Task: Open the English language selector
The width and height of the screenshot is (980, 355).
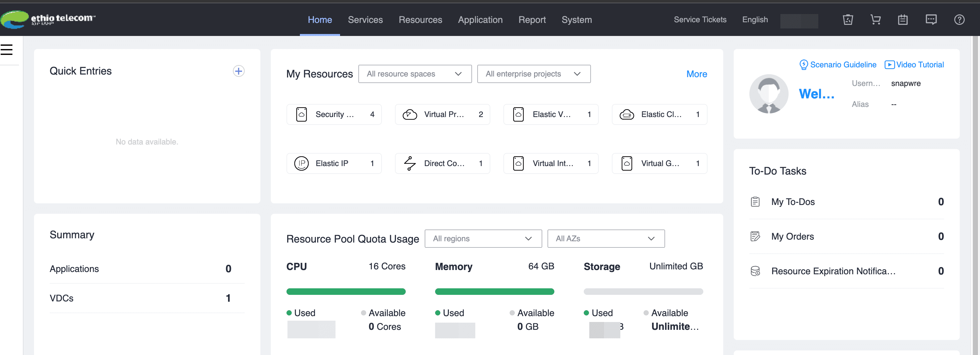Action: [x=755, y=20]
